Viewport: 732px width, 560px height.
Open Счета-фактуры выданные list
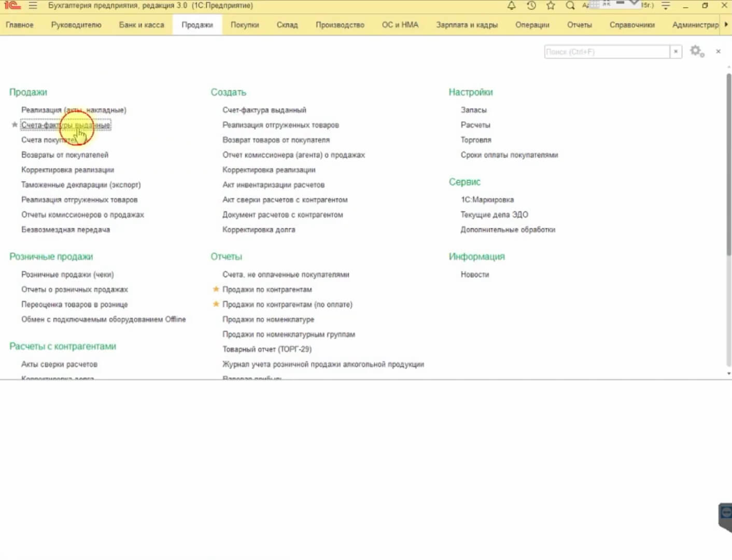click(66, 125)
